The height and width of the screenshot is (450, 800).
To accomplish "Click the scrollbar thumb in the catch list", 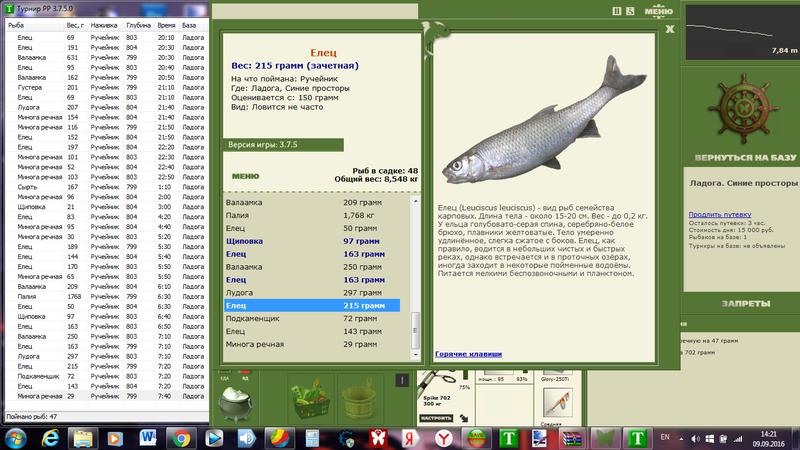I will [x=415, y=330].
